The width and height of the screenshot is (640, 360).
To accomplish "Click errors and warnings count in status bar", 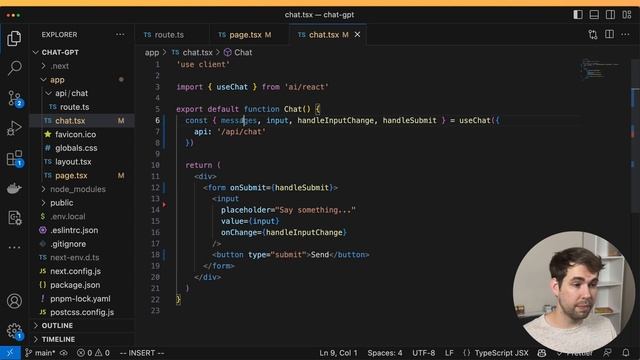I will pyautogui.click(x=93, y=353).
